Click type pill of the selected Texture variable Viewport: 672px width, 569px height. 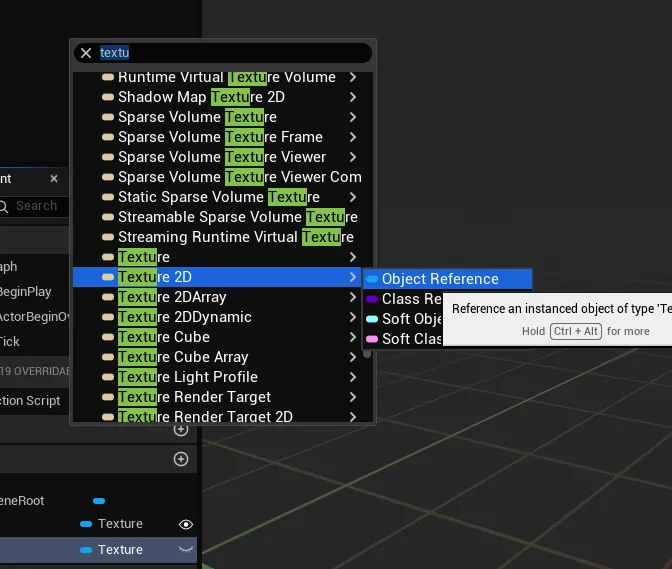click(x=86, y=550)
